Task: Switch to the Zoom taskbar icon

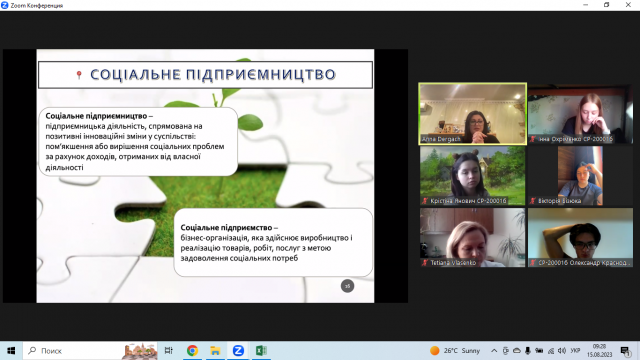Action: (x=238, y=351)
